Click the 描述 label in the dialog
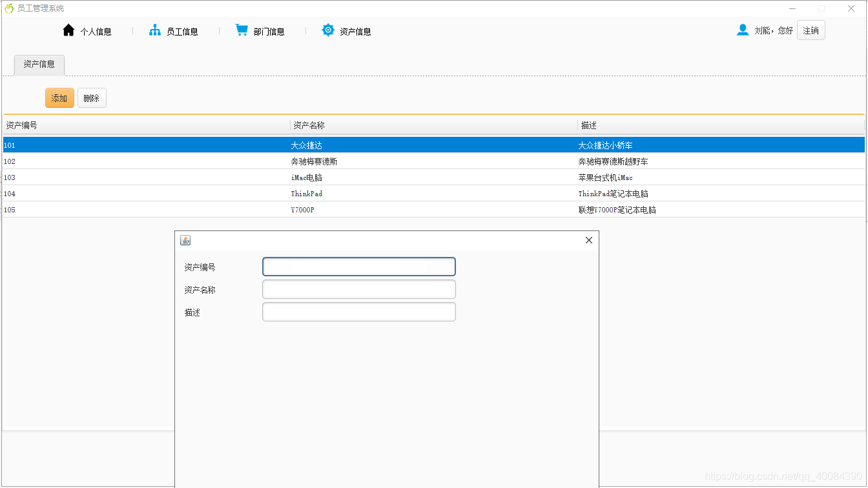Screen dimensions: 868x488 (192, 312)
